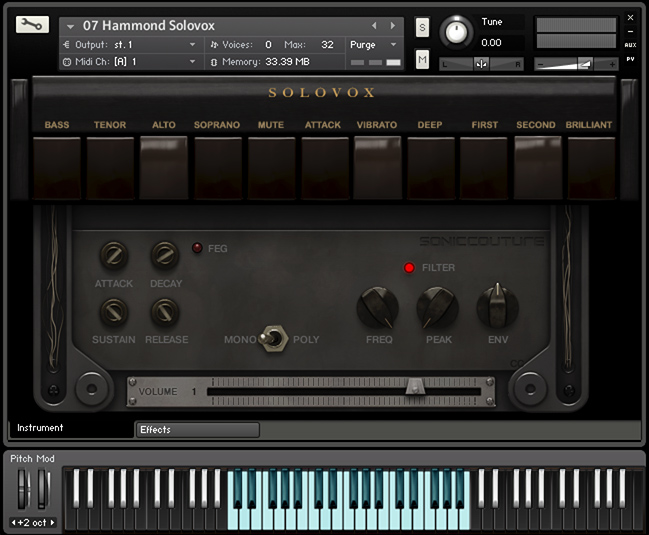Shift keyboard octave down arrow
This screenshot has width=649, height=535.
(x=13, y=523)
